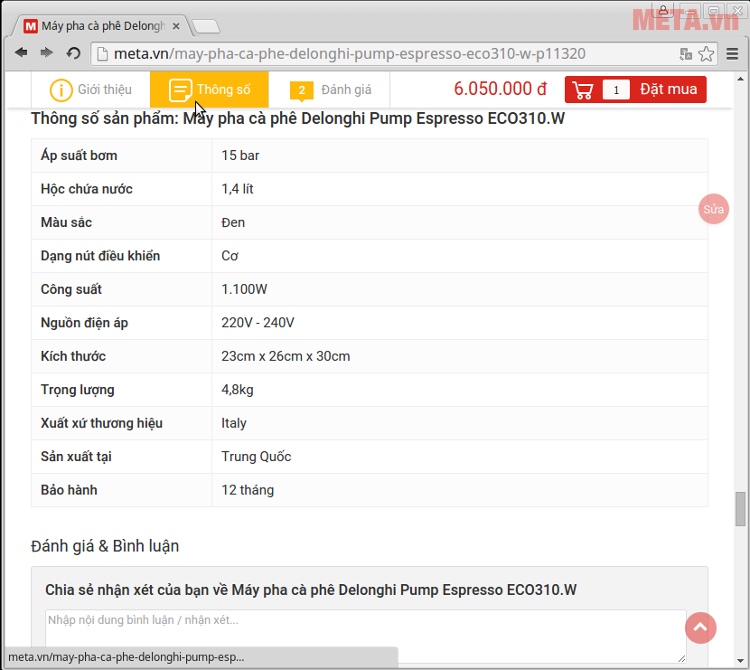Click the info icon beside Giới thiệu
The image size is (750, 670).
[x=61, y=90]
